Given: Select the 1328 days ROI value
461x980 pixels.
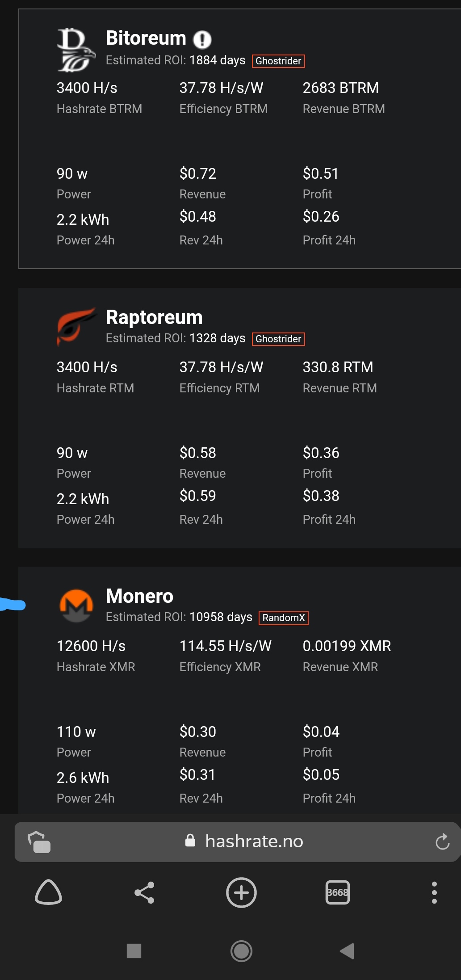Looking at the screenshot, I should pyautogui.click(x=217, y=338).
